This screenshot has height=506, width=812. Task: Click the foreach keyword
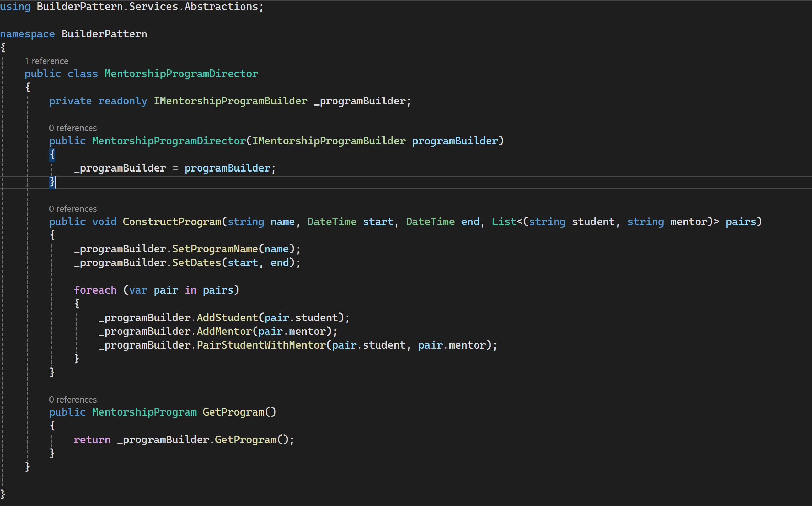[x=95, y=290]
